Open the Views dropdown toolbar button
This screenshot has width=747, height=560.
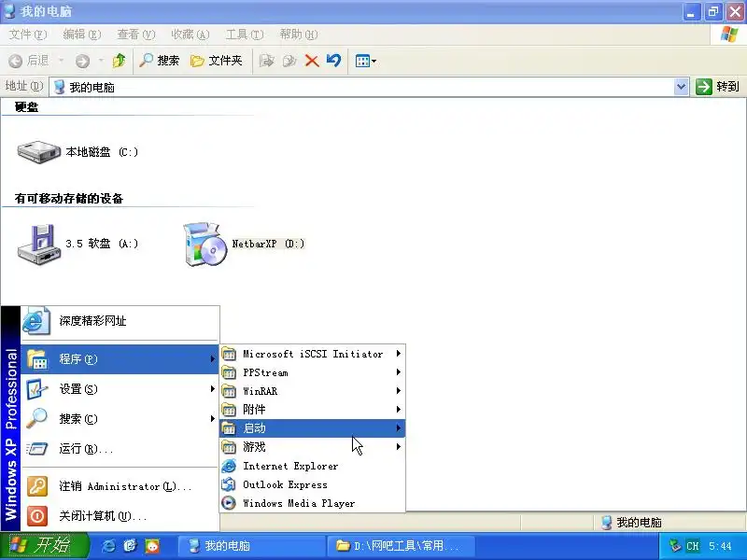(x=365, y=61)
